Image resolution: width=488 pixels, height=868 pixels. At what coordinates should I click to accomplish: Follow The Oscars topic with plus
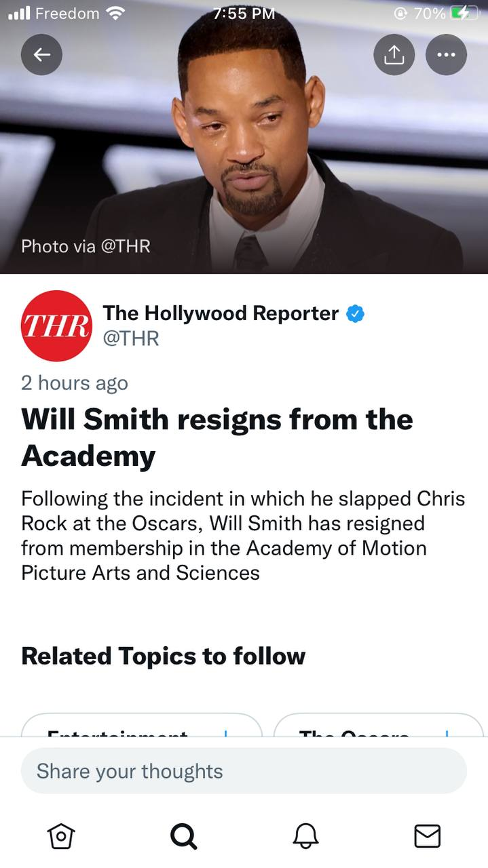click(x=446, y=732)
